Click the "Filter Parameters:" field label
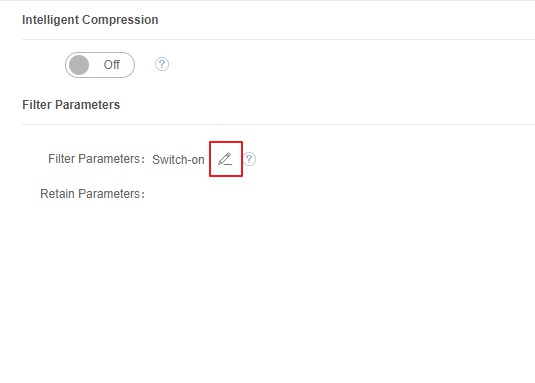535x383 pixels. [97, 159]
